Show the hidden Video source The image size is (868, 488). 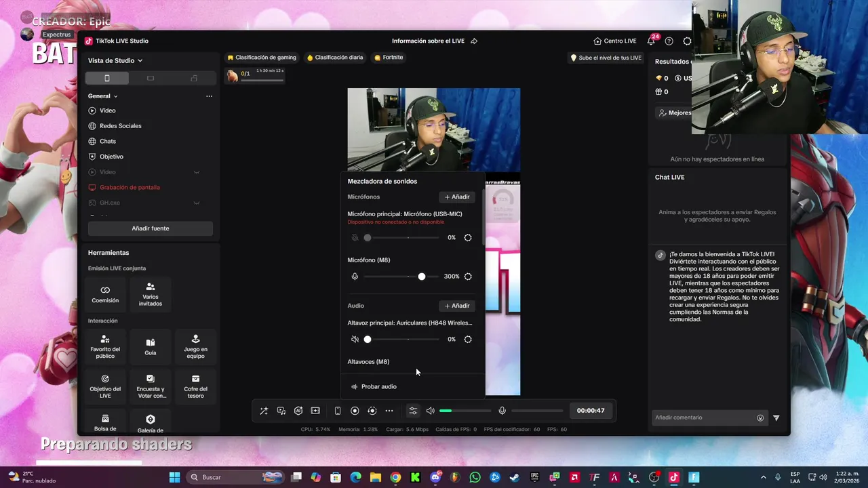197,172
